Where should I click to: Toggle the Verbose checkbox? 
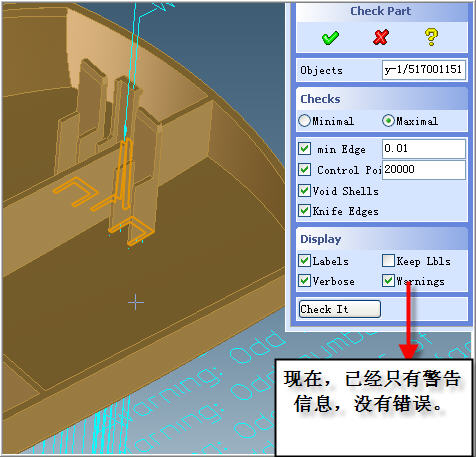(304, 281)
